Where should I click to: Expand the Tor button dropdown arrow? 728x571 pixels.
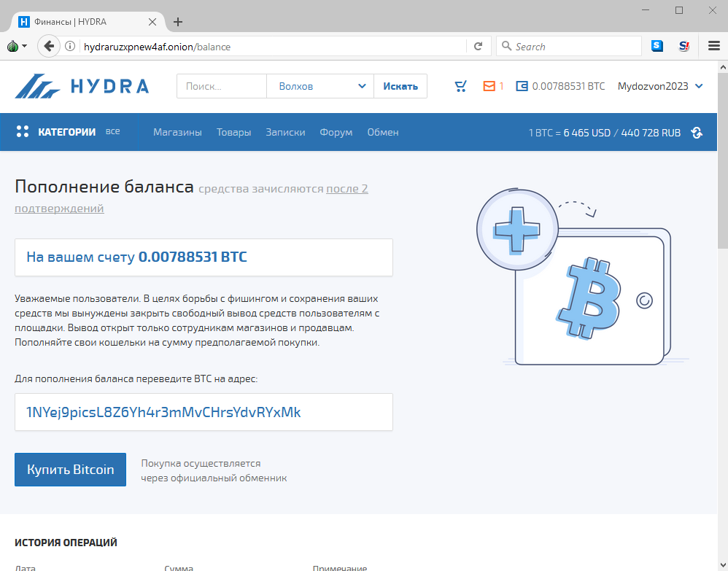[x=25, y=47]
